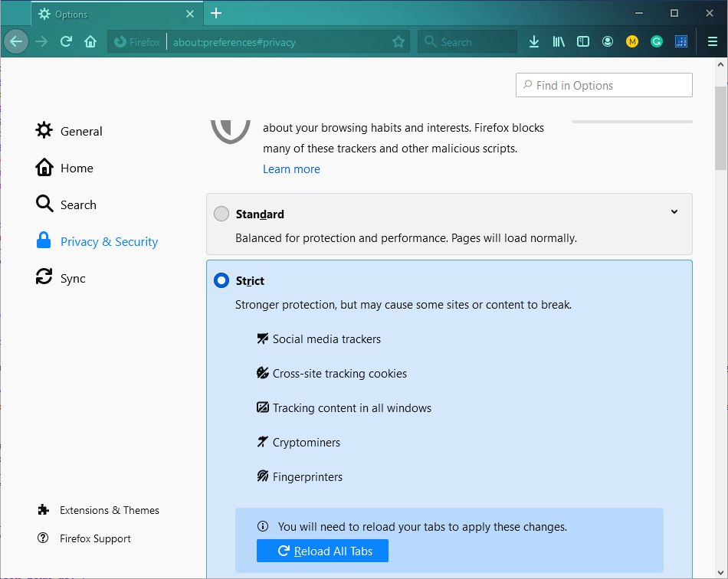This screenshot has height=579, width=728.
Task: Click the vertical scrollbar thumb
Action: [x=720, y=128]
